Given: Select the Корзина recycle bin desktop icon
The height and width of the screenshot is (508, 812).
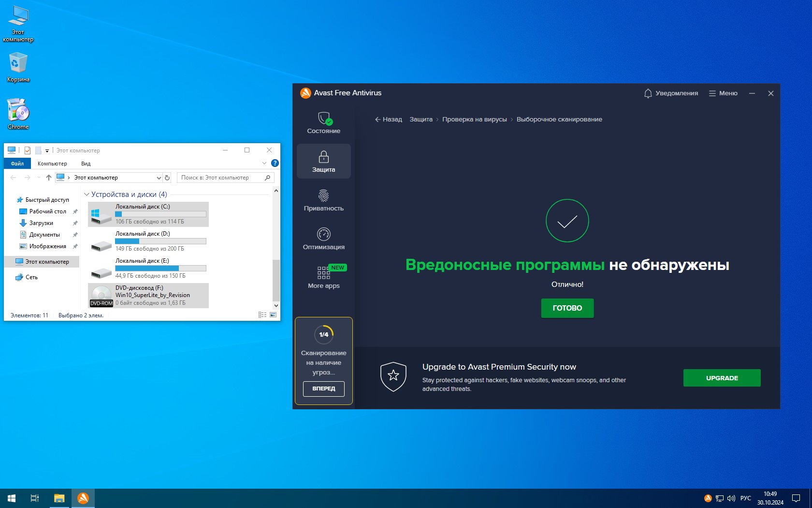Looking at the screenshot, I should pyautogui.click(x=18, y=67).
